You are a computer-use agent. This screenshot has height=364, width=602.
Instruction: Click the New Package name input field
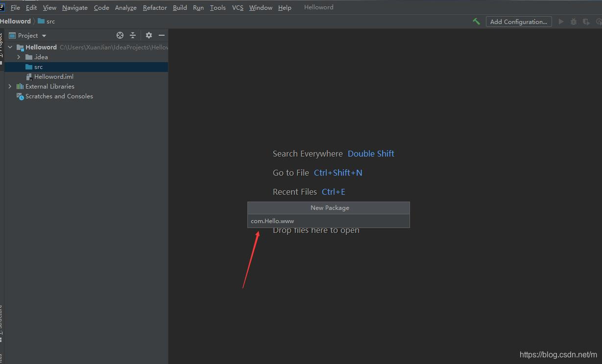click(329, 221)
